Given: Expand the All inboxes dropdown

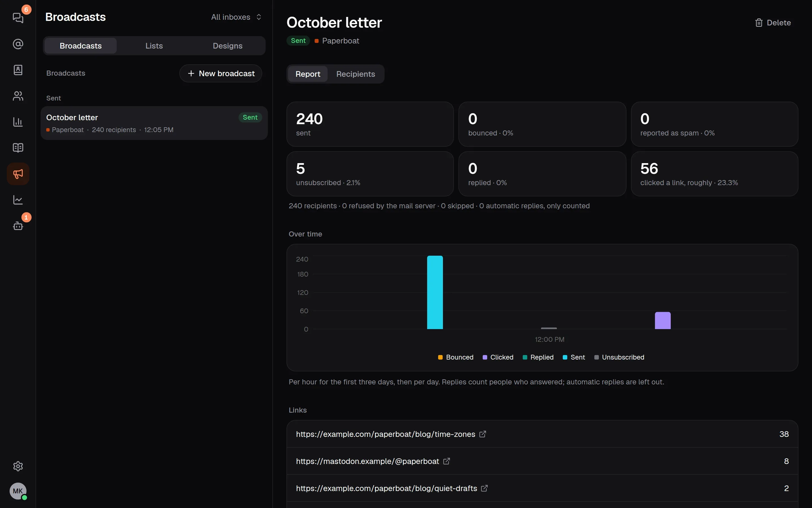Looking at the screenshot, I should 236,17.
